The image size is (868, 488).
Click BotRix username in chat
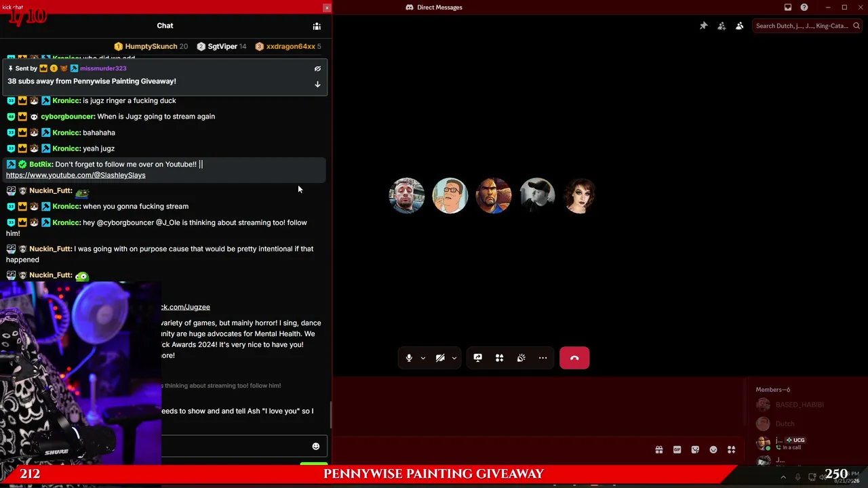[x=41, y=164]
